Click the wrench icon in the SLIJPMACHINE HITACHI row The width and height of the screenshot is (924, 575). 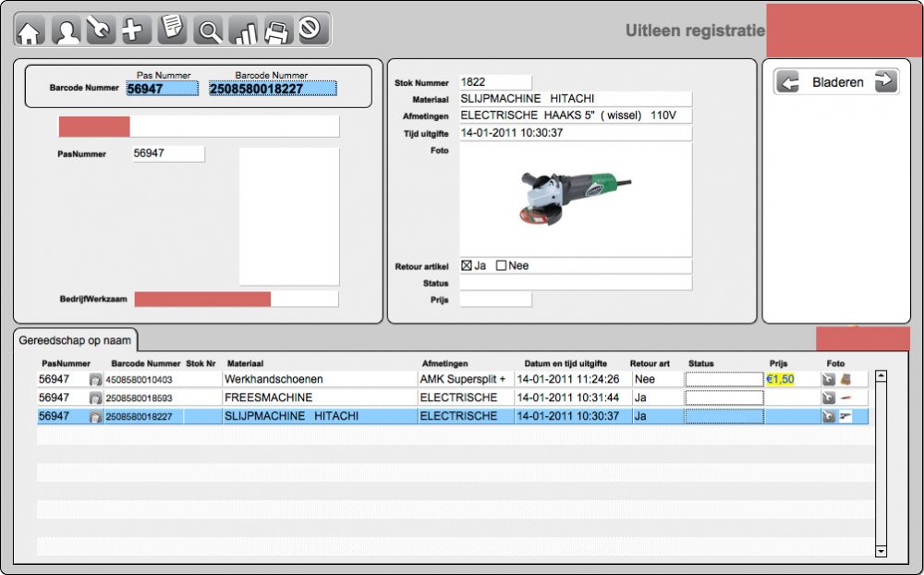[829, 416]
